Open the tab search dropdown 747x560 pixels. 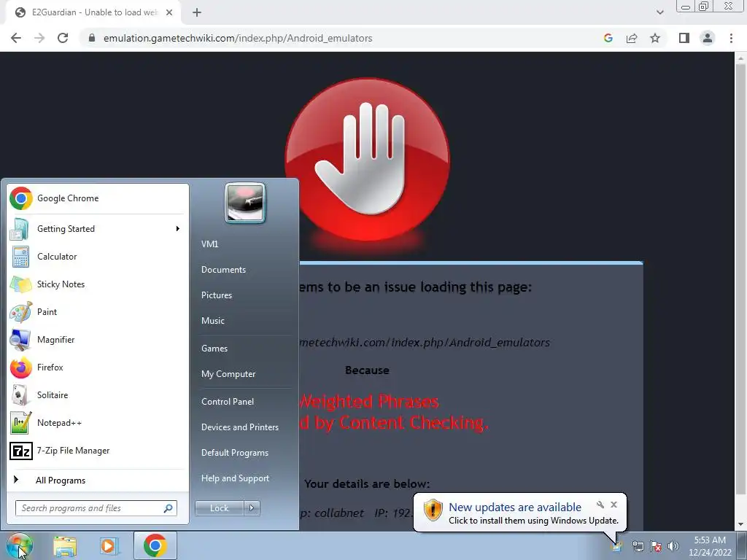click(659, 12)
